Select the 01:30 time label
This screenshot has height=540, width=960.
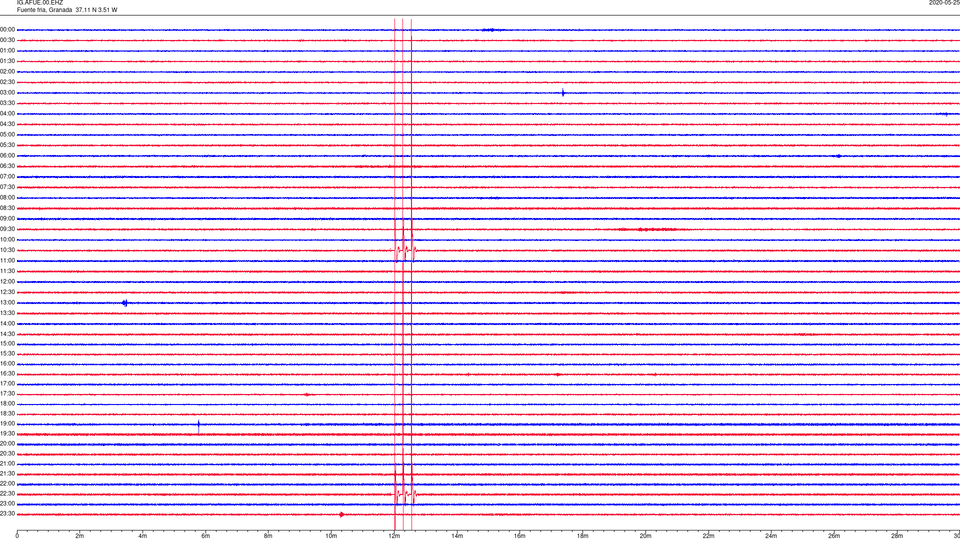[7, 61]
